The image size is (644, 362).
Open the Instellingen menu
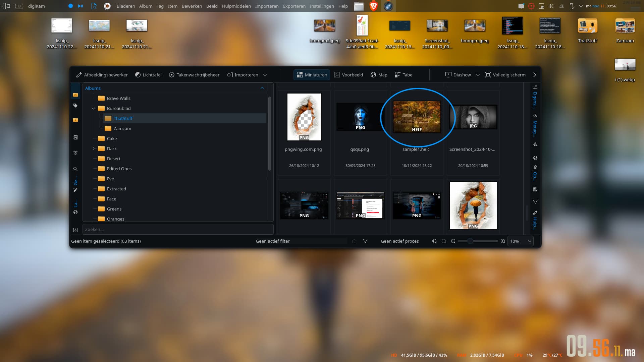point(322,6)
